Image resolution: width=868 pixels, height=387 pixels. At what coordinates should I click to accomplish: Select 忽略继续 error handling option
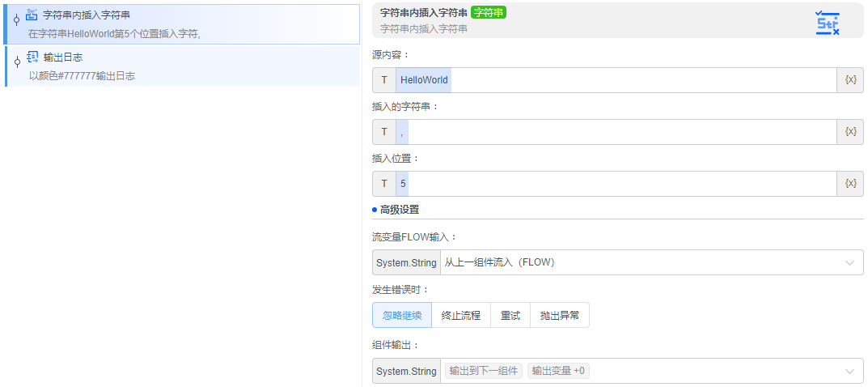click(x=402, y=315)
